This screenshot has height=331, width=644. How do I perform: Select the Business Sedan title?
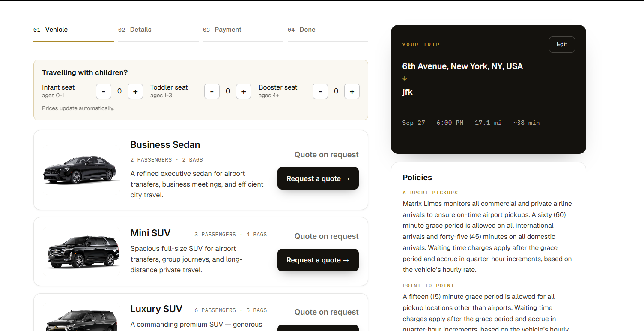165,145
